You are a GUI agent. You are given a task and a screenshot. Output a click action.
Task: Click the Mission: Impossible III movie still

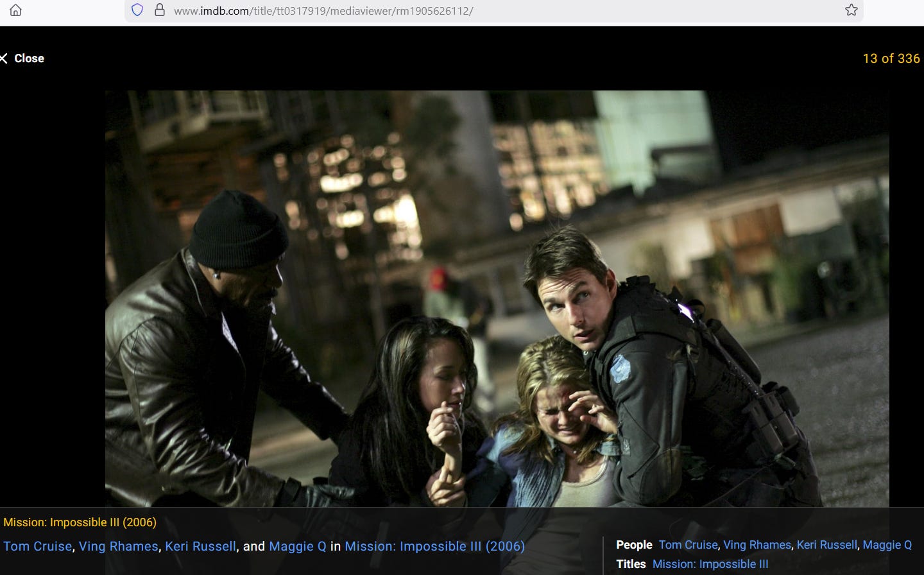tap(497, 298)
